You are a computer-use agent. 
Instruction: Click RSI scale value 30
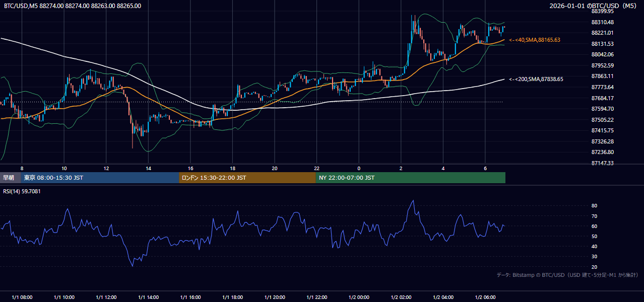tap(594, 257)
